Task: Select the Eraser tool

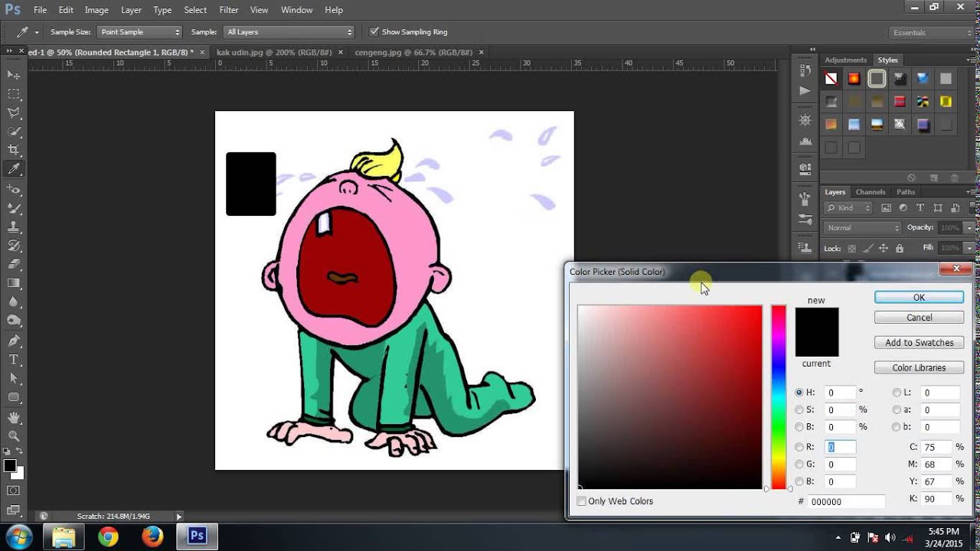Action: pos(14,265)
